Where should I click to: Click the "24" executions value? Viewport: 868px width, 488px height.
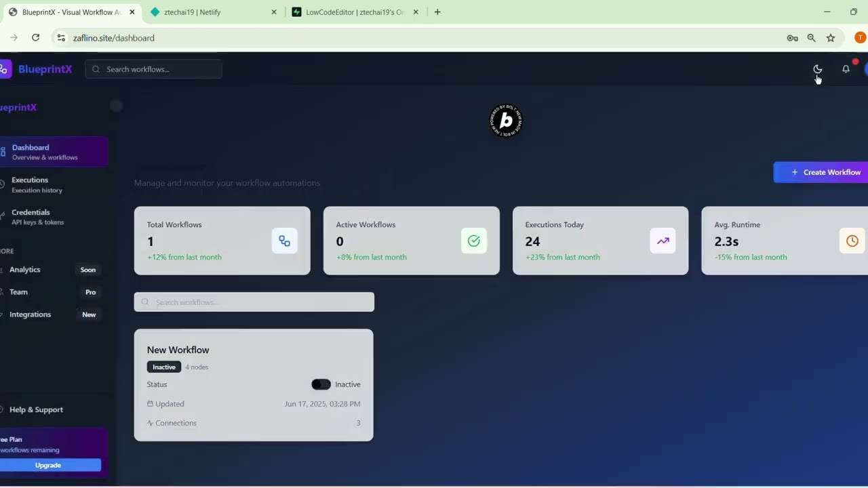[x=532, y=241]
